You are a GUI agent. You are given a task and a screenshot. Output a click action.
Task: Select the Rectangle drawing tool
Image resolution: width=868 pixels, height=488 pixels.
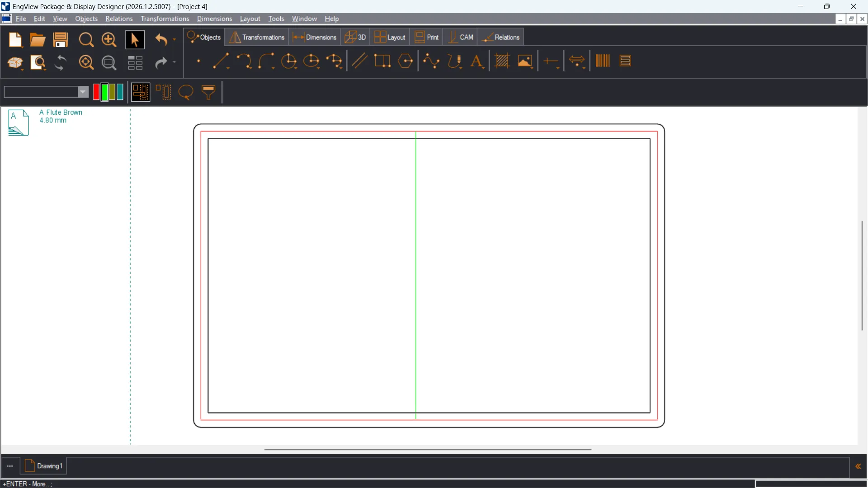382,61
